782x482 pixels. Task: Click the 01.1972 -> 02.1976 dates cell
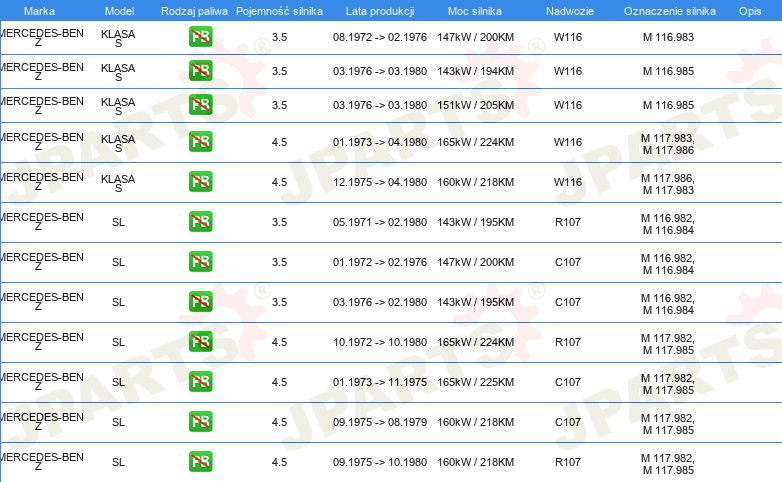pos(380,261)
